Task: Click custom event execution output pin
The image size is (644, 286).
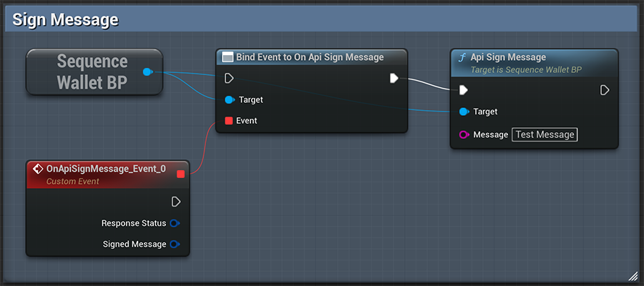Action: 176,202
